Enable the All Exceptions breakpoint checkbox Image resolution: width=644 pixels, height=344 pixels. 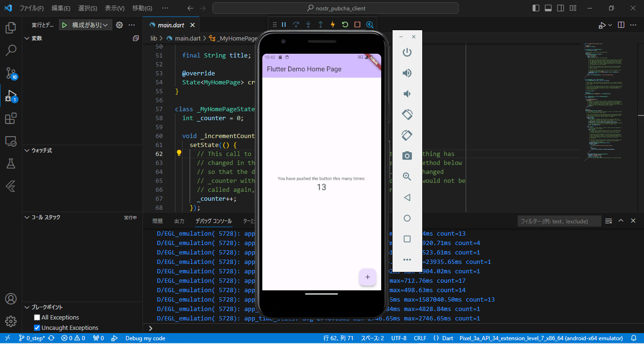click(x=37, y=317)
